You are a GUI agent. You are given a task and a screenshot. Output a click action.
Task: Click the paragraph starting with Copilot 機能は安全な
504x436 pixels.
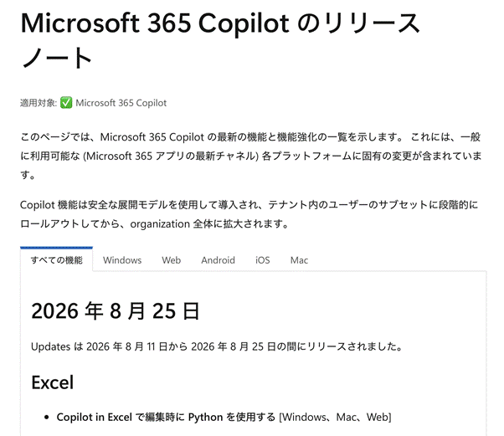pos(249,214)
